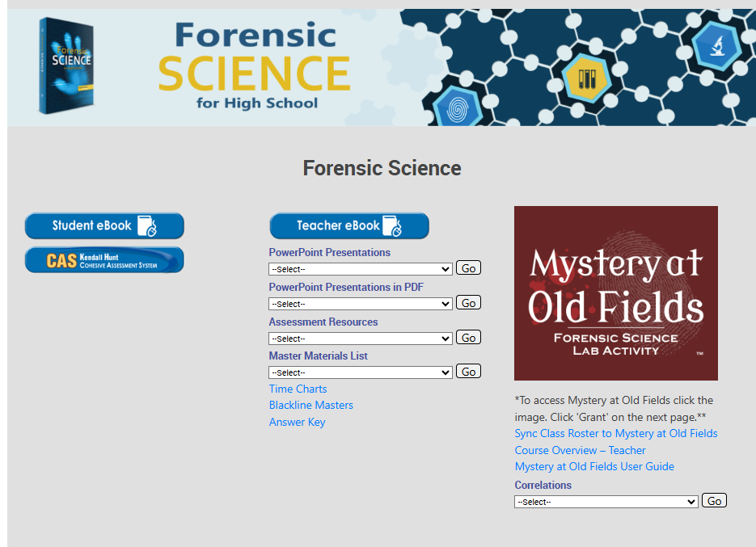This screenshot has height=547, width=756.
Task: Expand the PowerPoint Presentations dropdown
Action: point(360,269)
